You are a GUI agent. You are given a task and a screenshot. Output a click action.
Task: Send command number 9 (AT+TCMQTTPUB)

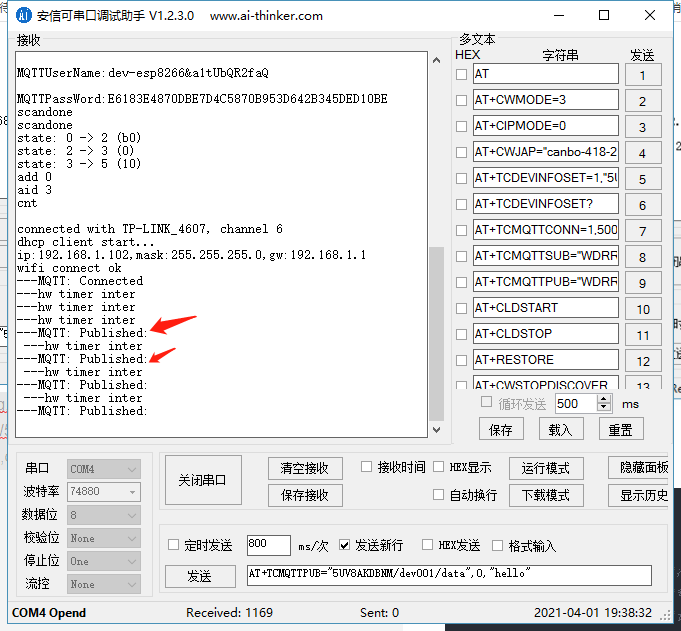point(643,283)
